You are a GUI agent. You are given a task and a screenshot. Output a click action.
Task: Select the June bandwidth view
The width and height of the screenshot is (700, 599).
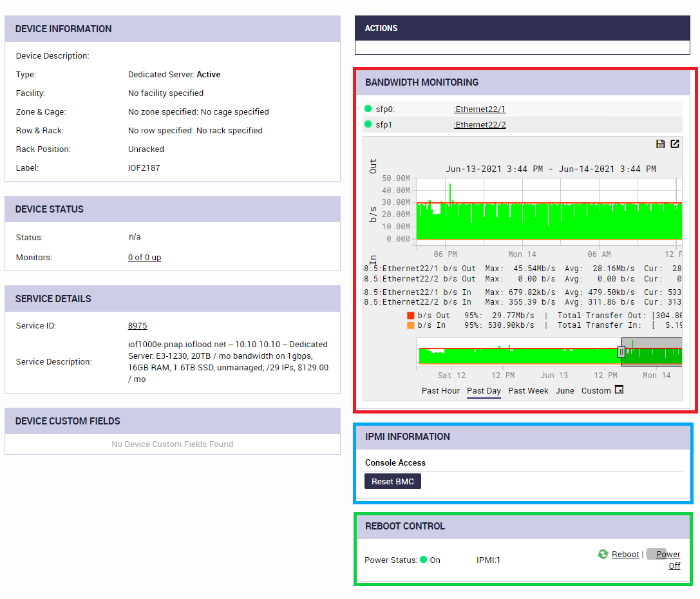[x=564, y=390]
